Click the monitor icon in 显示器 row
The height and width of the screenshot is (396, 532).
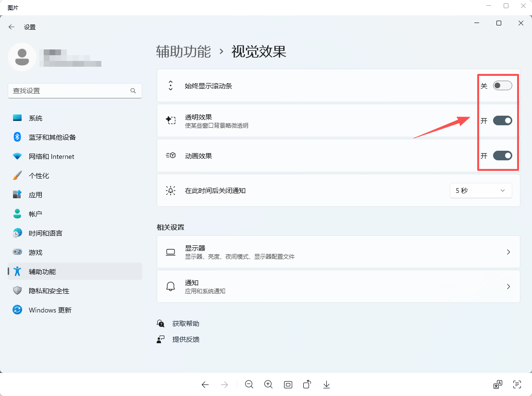pyautogui.click(x=171, y=252)
